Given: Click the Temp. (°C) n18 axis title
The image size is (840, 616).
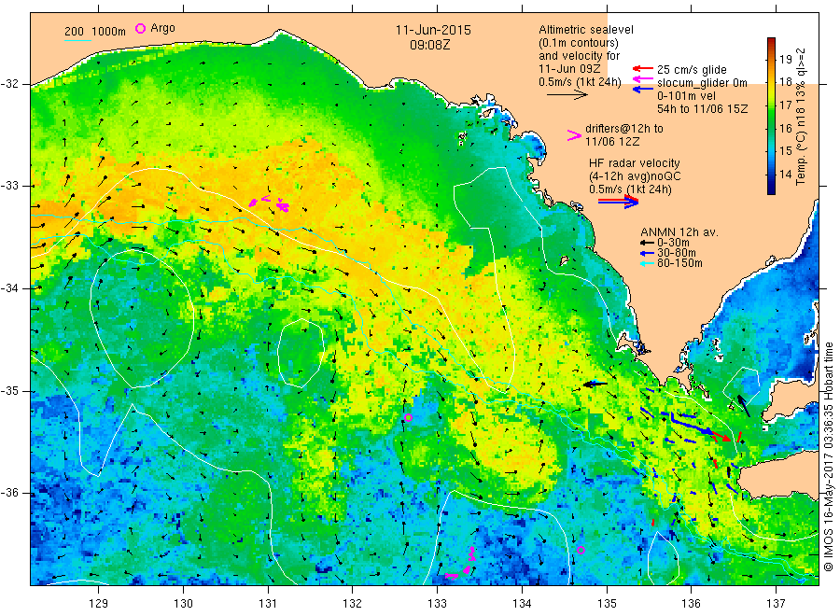Looking at the screenshot, I should 801,117.
